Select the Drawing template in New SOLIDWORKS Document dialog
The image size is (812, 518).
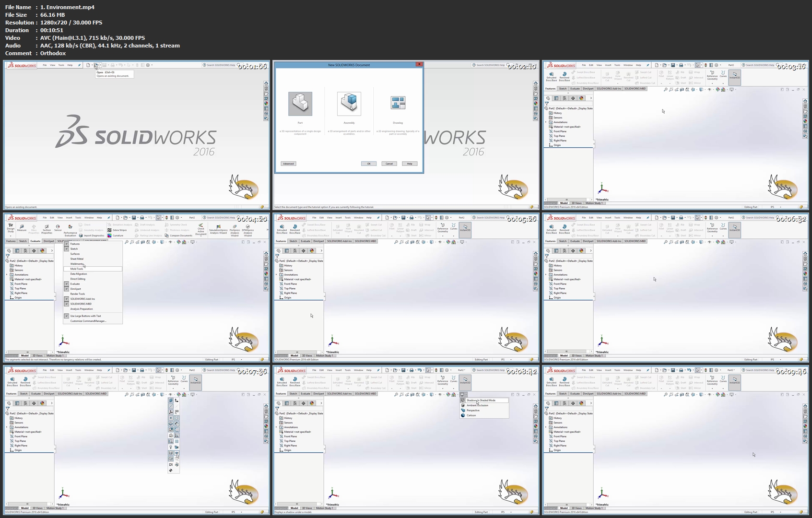coord(398,103)
